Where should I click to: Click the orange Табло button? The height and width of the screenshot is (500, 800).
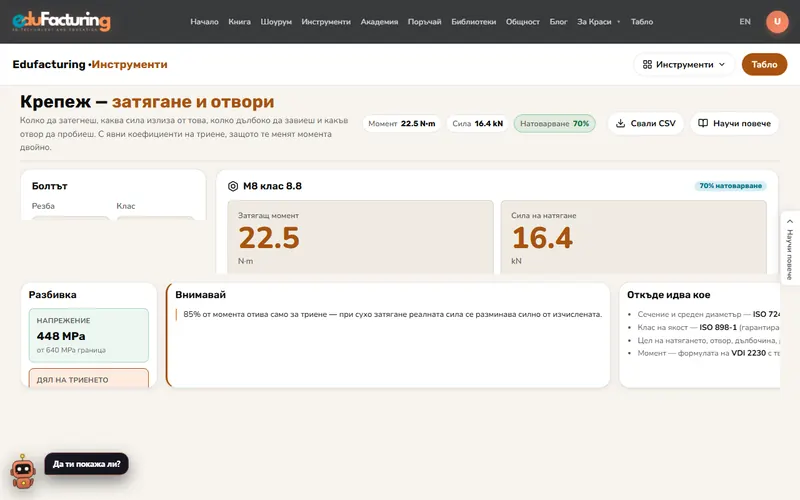click(764, 64)
